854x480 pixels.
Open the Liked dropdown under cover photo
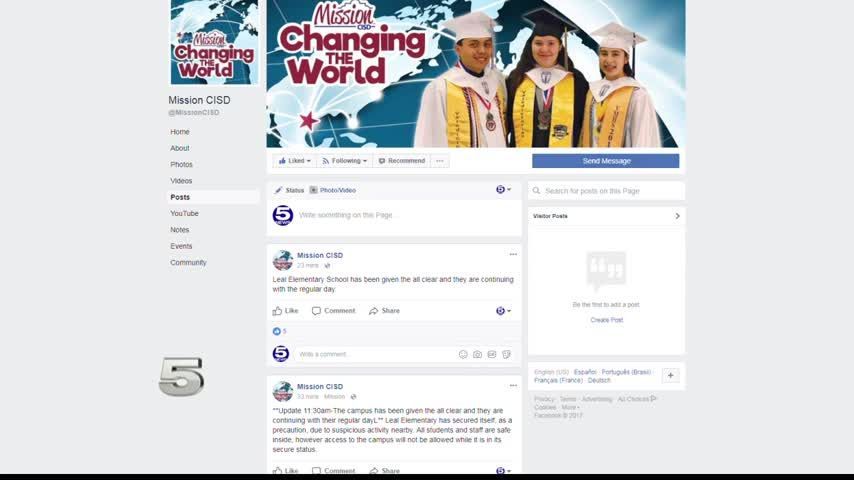click(295, 161)
